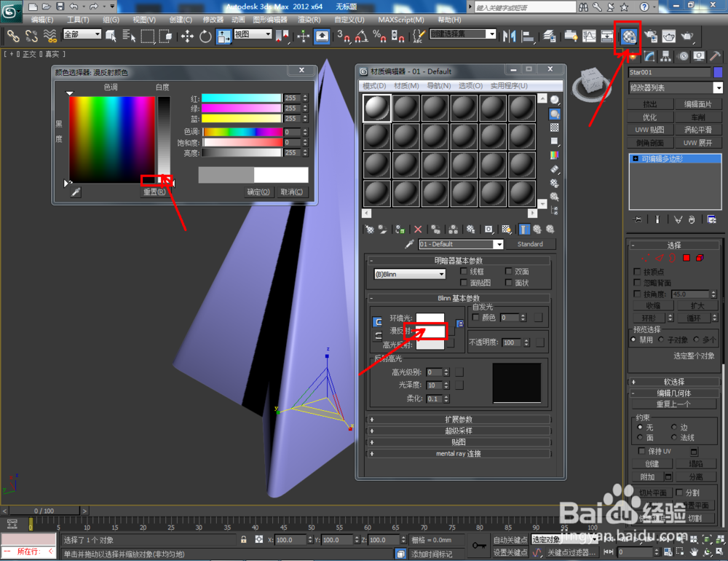Viewport: 728px width, 561px height.
Task: Activate the Select and Scale tool
Action: coord(223,36)
